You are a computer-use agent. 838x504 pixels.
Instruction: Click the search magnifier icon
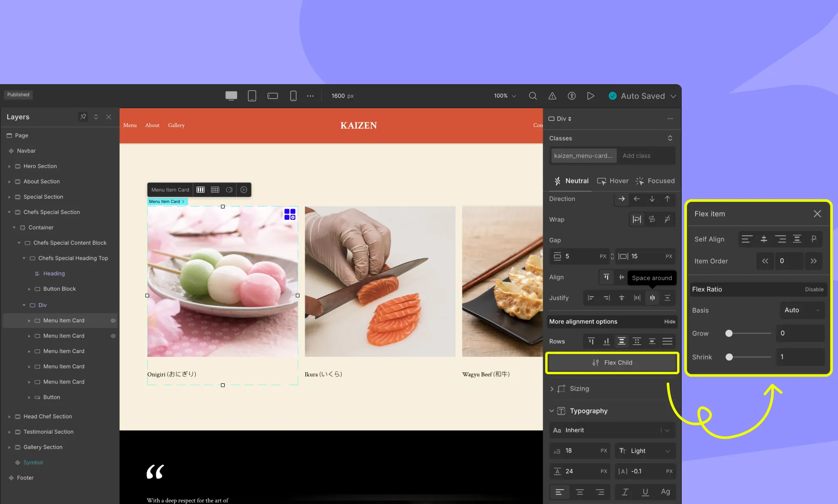[x=533, y=96]
